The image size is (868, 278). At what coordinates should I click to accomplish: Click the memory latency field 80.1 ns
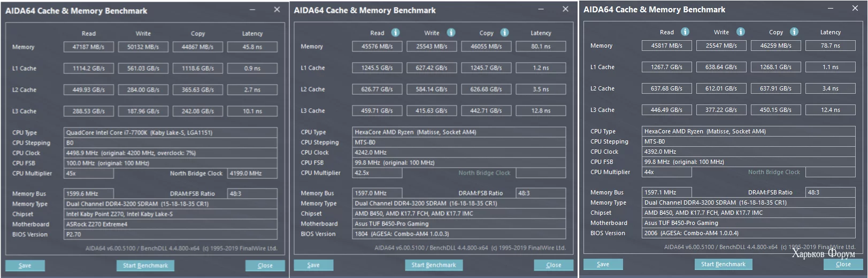(541, 47)
